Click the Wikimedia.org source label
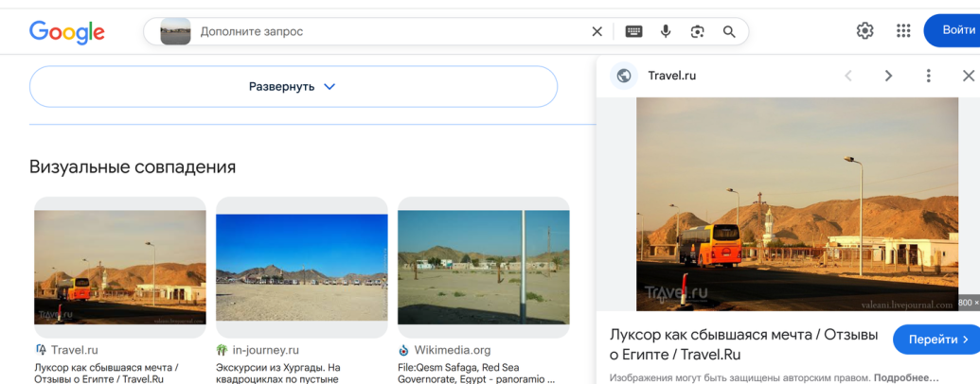This screenshot has height=384, width=980. click(x=453, y=350)
